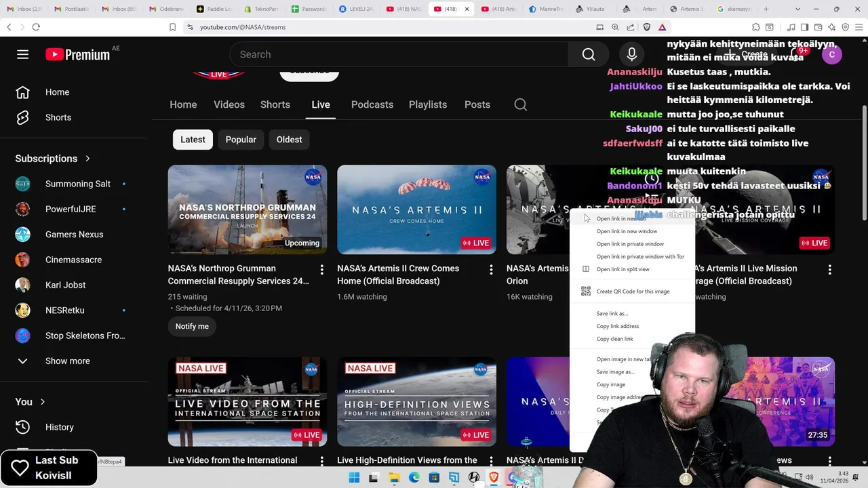Viewport: 868px width, 488px height.
Task: Open the Brave main menu icon
Action: [860, 27]
